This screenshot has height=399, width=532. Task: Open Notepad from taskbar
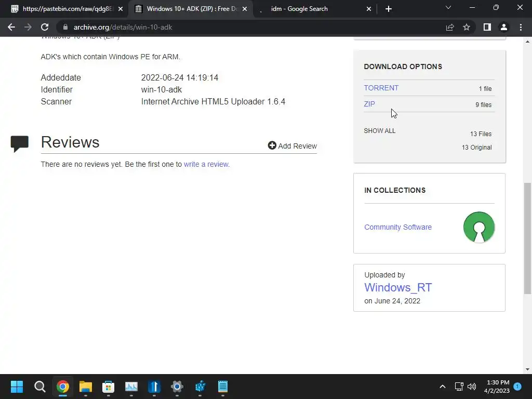pos(222,387)
